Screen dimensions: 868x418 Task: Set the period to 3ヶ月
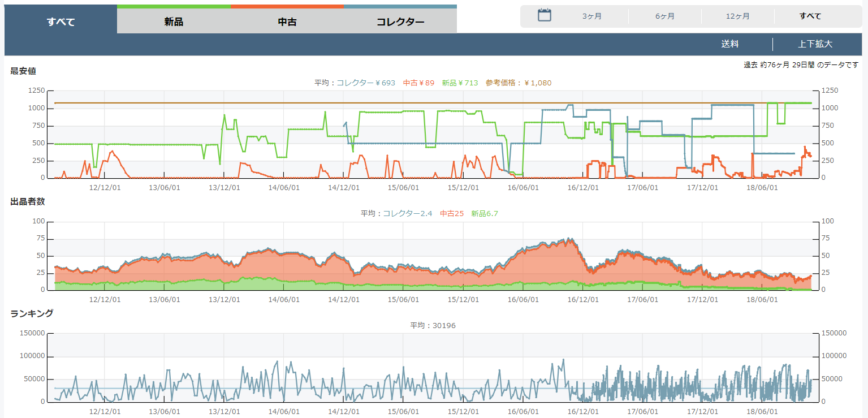click(x=591, y=16)
